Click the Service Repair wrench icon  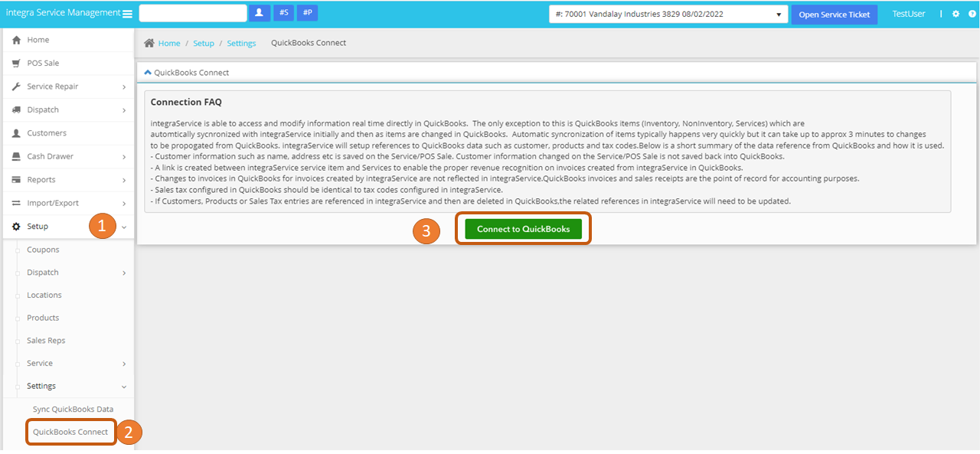pyautogui.click(x=17, y=87)
